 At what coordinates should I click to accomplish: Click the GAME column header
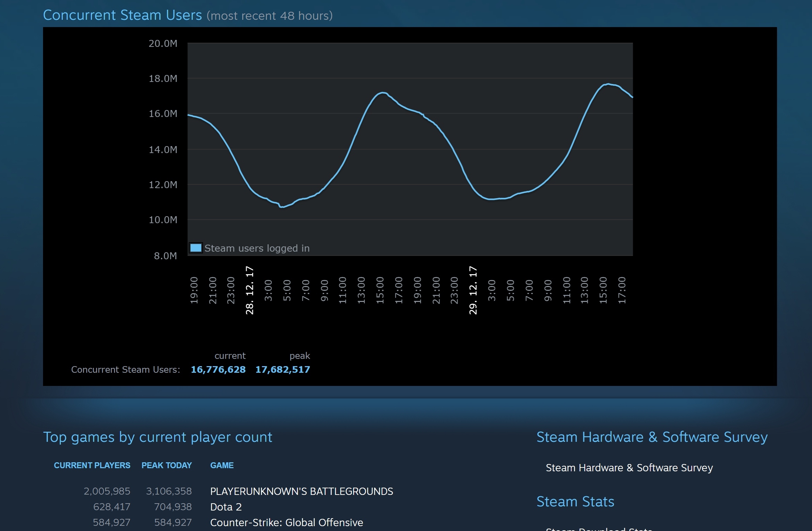tap(222, 465)
